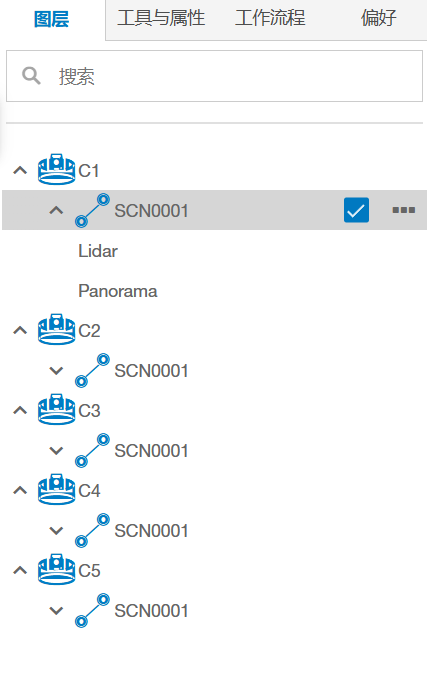
Task: Collapse the C1 group chevron
Action: (20, 170)
